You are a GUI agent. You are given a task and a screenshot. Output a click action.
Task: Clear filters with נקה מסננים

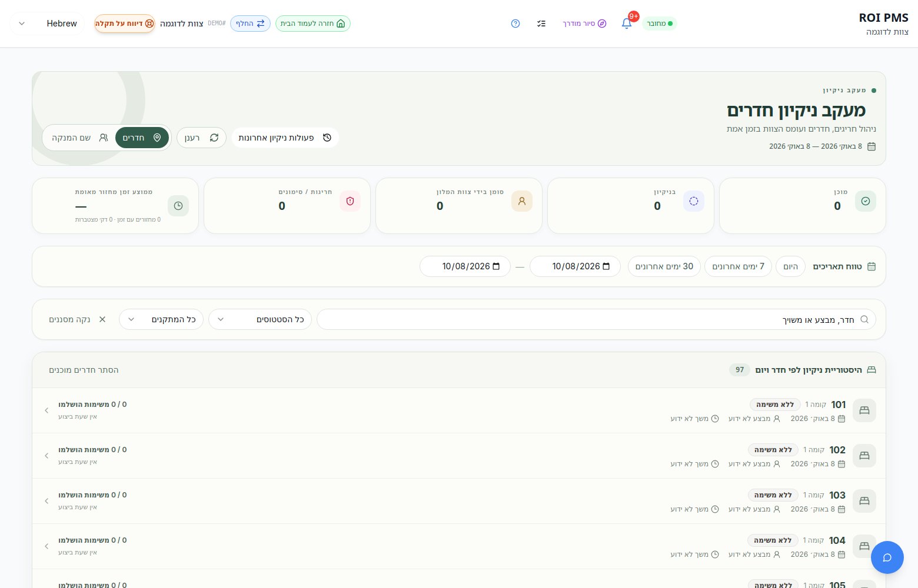tap(78, 319)
